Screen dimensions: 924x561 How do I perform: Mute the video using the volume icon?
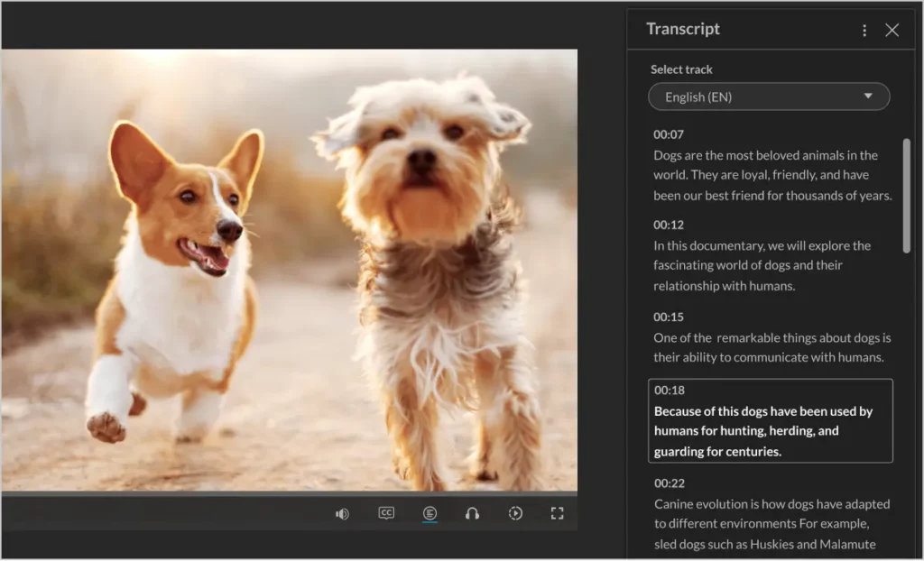342,514
